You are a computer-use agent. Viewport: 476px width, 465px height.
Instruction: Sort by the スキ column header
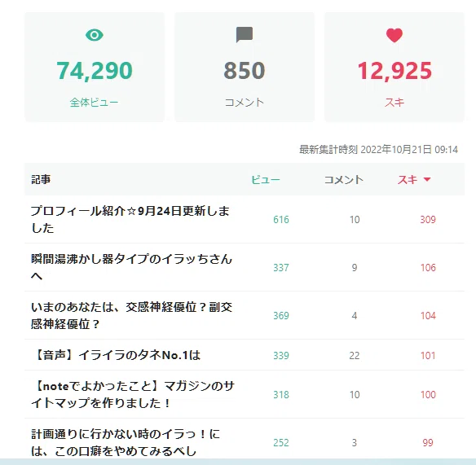(408, 180)
